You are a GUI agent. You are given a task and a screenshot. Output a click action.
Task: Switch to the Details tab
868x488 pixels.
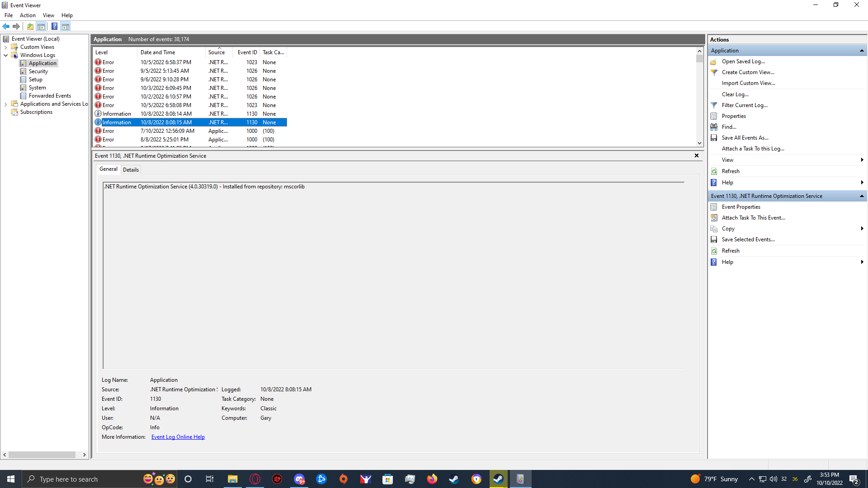tap(131, 170)
